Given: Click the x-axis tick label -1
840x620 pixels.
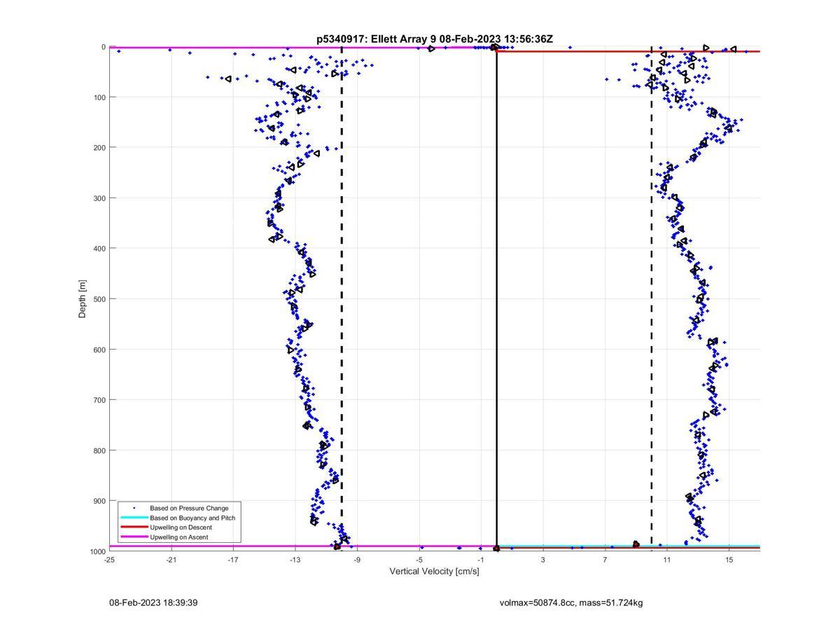Looking at the screenshot, I should pyautogui.click(x=481, y=560).
